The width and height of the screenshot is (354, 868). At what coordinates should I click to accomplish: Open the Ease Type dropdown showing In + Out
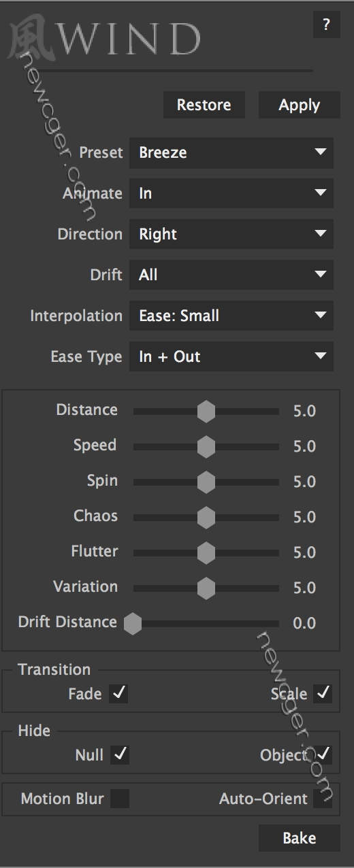(231, 356)
